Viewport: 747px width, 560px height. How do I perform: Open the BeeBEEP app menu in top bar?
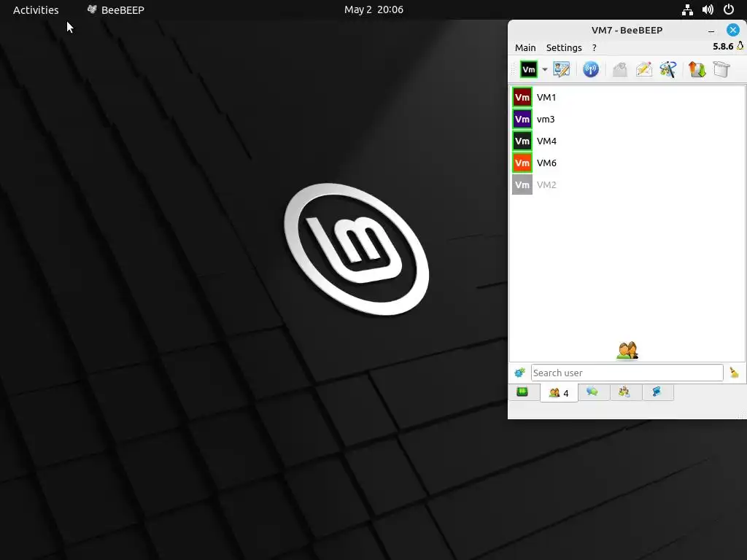pos(115,10)
